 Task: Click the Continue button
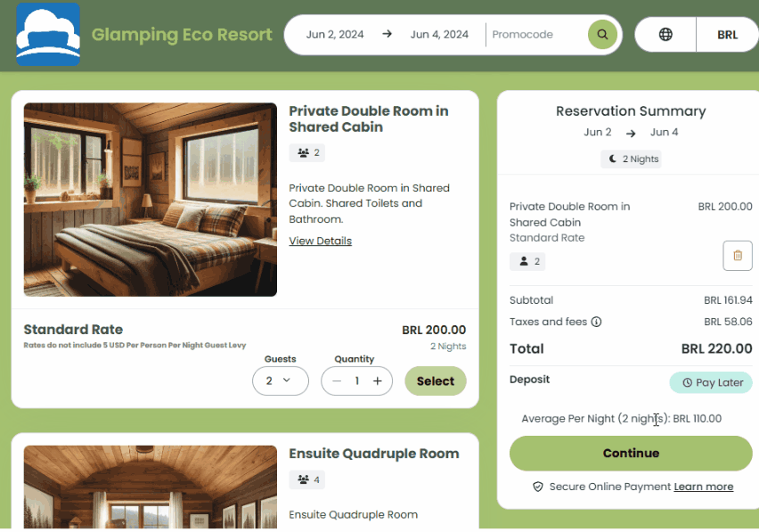(631, 453)
